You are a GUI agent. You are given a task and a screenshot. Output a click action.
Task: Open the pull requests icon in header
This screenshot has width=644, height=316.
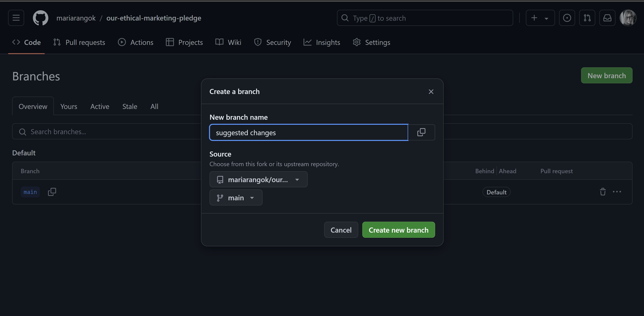coord(587,18)
